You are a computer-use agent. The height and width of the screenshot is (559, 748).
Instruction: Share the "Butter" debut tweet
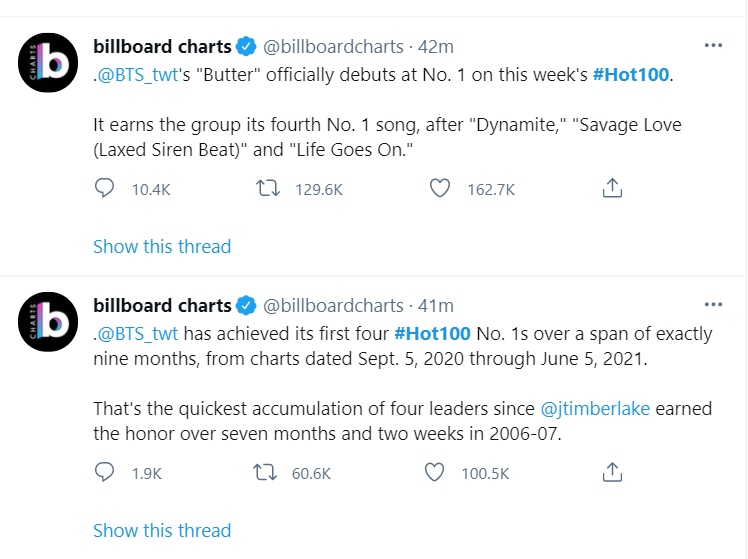613,187
